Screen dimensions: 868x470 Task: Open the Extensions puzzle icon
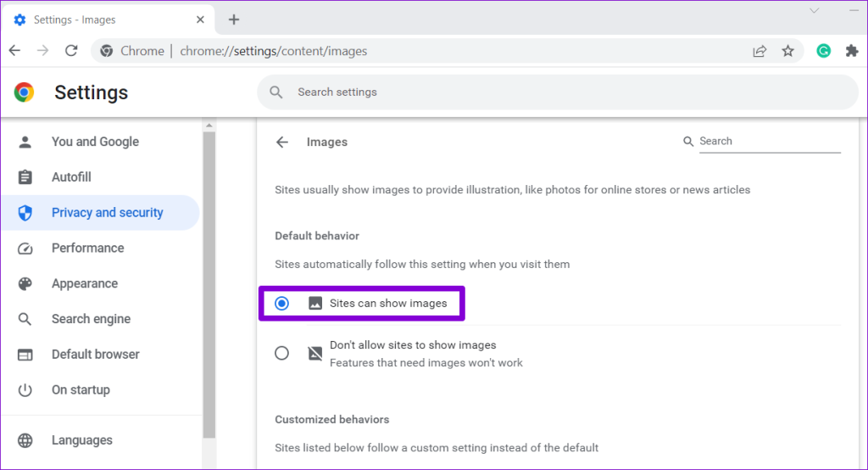pos(852,51)
